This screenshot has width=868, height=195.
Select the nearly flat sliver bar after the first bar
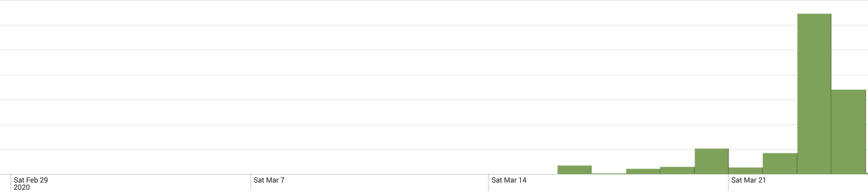[609, 174]
